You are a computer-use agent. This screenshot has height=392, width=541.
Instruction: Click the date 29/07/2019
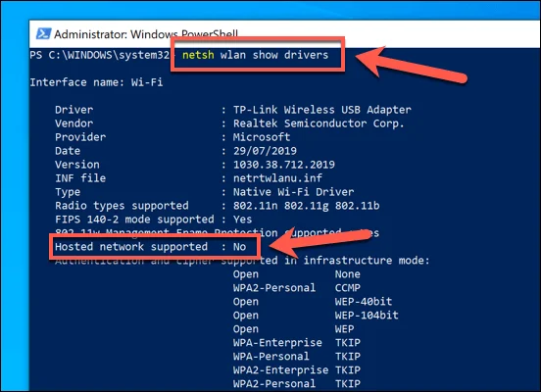[265, 151]
